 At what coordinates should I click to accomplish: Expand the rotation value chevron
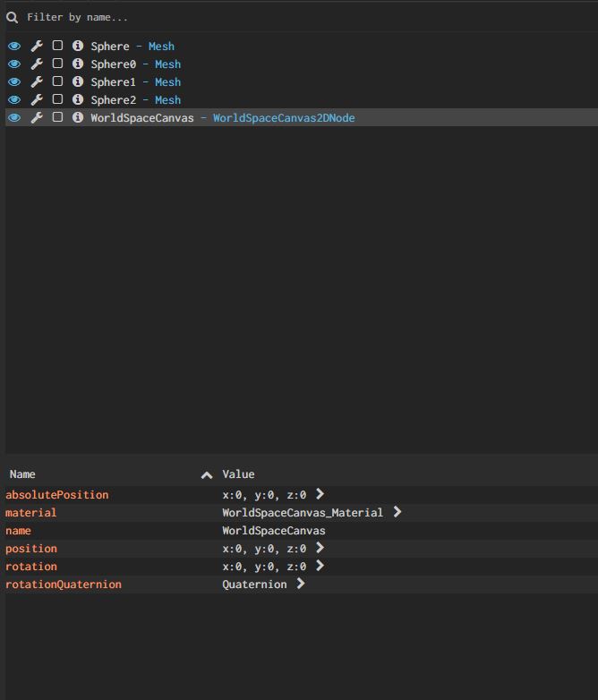(320, 565)
